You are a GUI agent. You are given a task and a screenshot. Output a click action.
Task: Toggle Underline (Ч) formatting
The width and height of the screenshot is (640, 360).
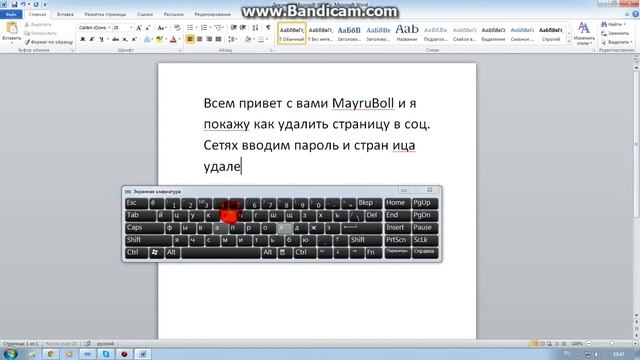tap(101, 39)
